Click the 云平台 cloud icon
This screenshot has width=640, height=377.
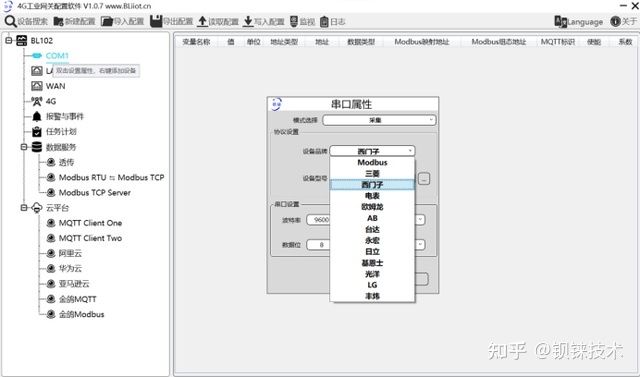tap(37, 208)
